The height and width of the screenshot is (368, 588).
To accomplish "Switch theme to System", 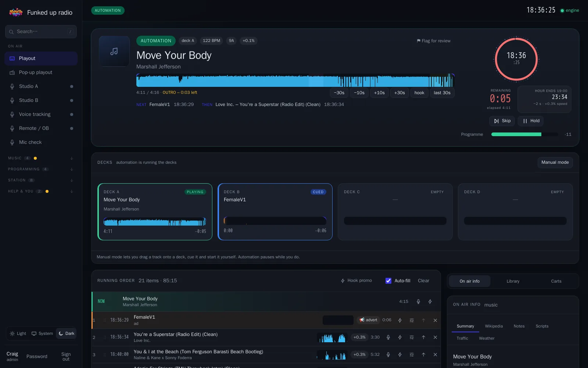I will pyautogui.click(x=42, y=333).
